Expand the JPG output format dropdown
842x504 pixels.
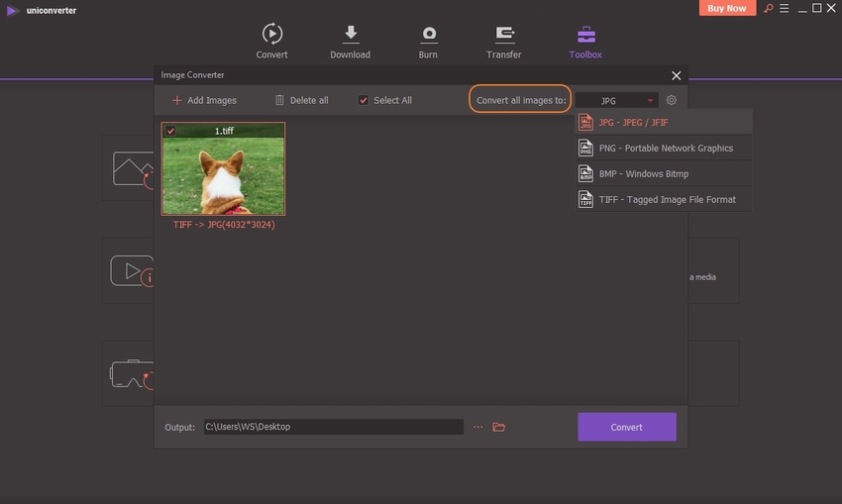[x=616, y=100]
